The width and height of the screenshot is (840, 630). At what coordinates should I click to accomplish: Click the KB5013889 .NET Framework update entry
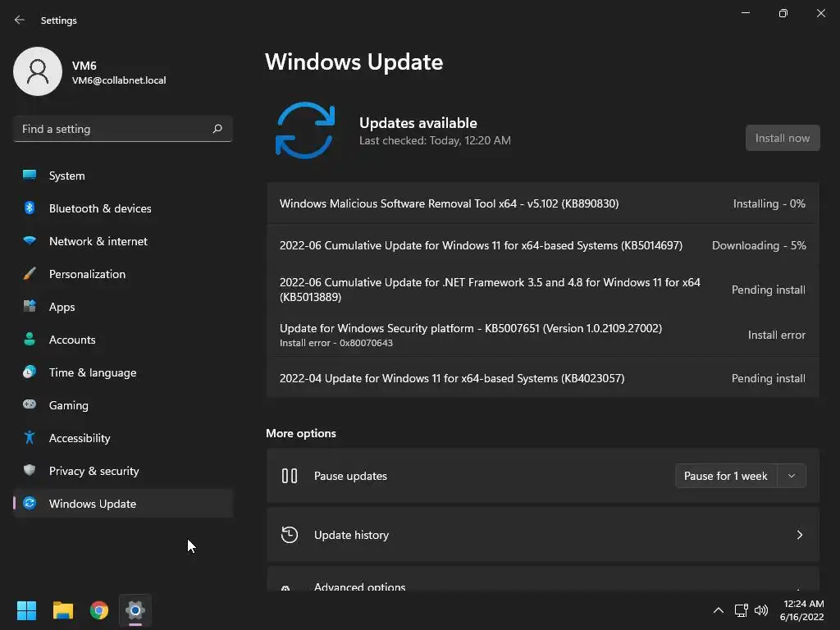543,290
